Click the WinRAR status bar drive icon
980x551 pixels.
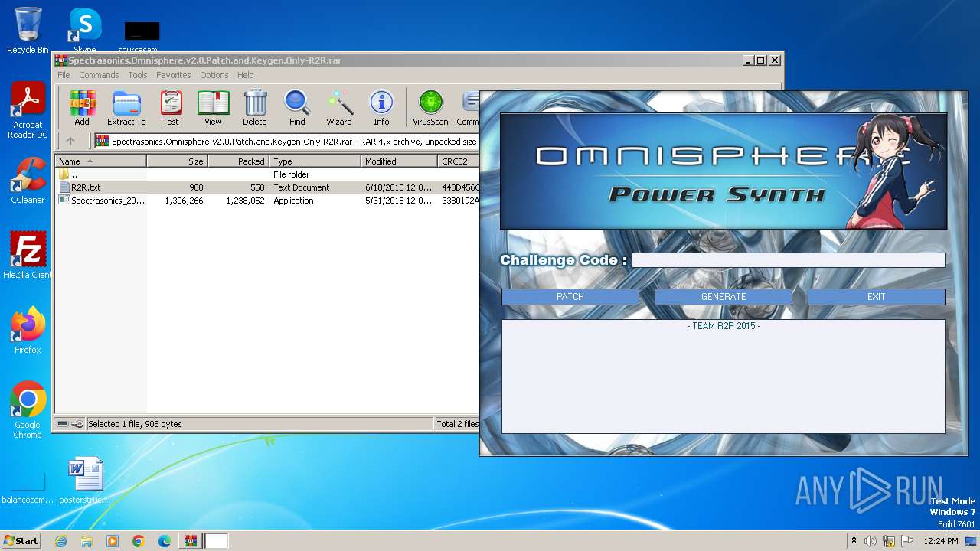click(x=63, y=424)
